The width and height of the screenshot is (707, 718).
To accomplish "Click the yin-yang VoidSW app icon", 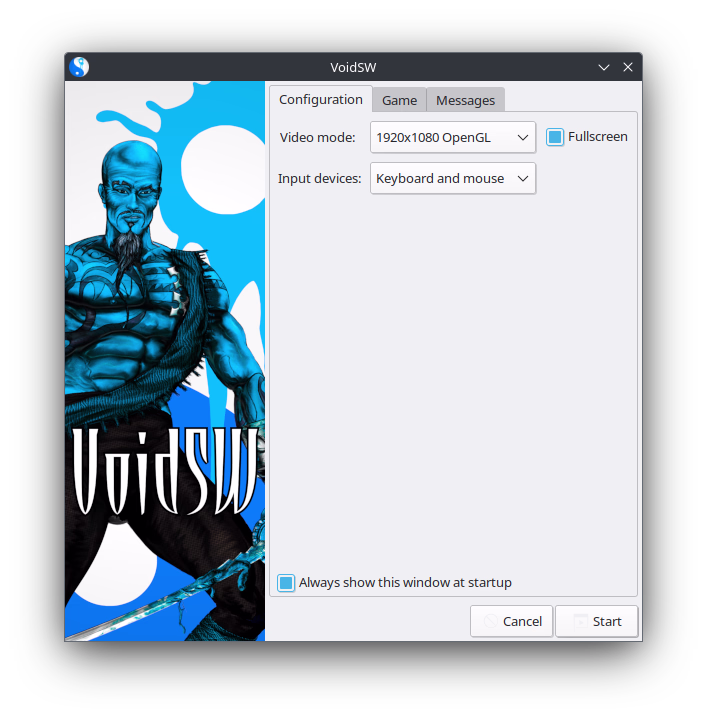I will click(79, 67).
